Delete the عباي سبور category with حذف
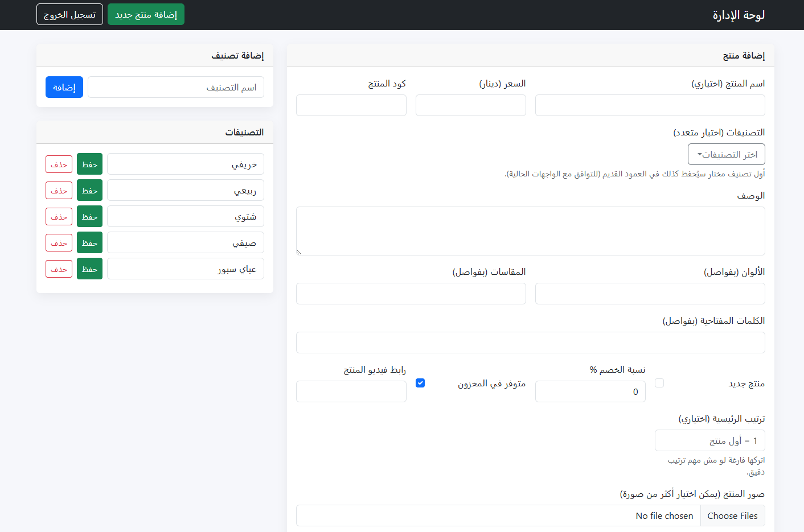Image resolution: width=804 pixels, height=532 pixels. [x=59, y=269]
